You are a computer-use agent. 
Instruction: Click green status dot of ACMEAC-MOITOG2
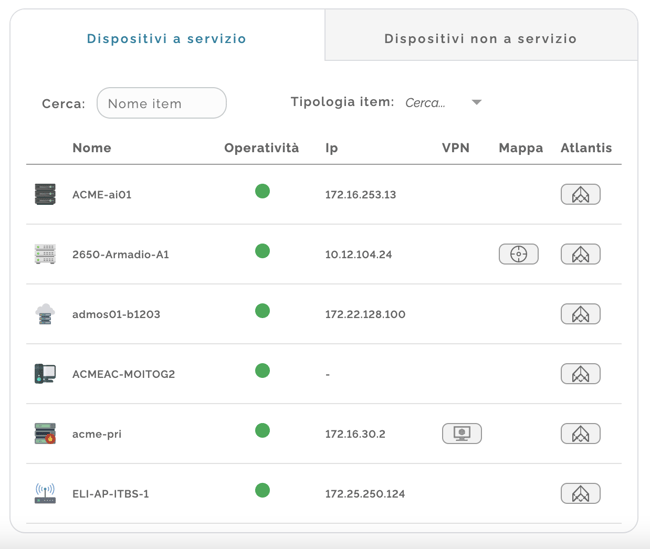click(x=262, y=370)
